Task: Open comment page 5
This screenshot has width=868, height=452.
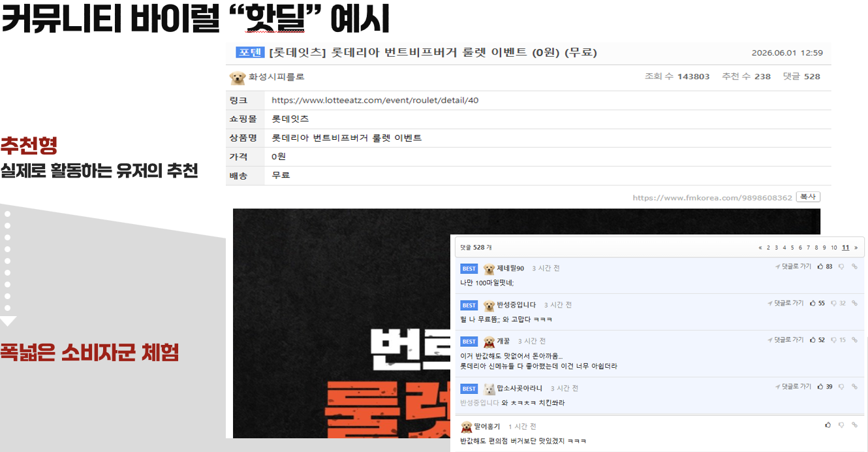Action: coord(792,248)
